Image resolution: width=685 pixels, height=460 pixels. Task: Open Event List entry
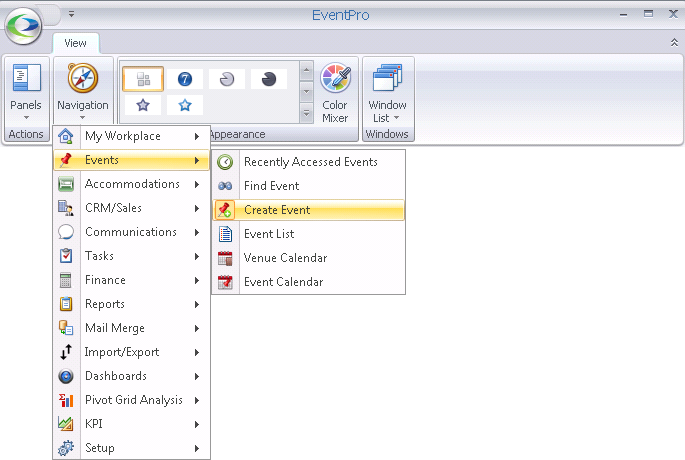click(308, 234)
